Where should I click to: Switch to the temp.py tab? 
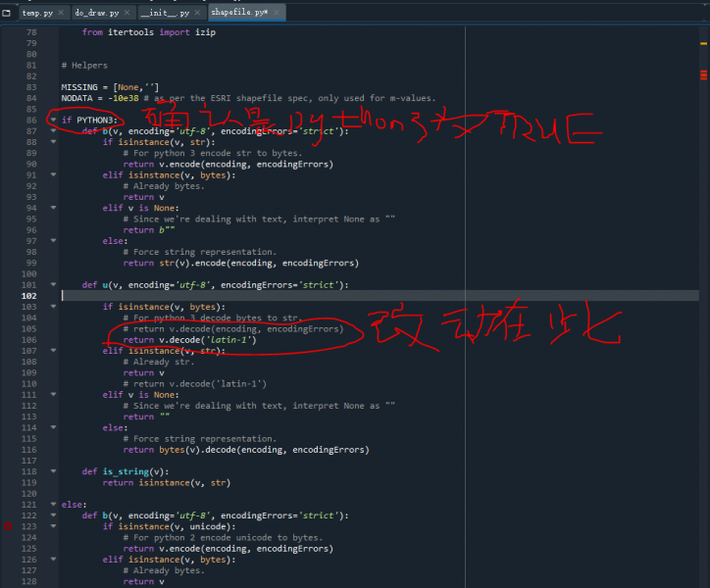pos(37,13)
